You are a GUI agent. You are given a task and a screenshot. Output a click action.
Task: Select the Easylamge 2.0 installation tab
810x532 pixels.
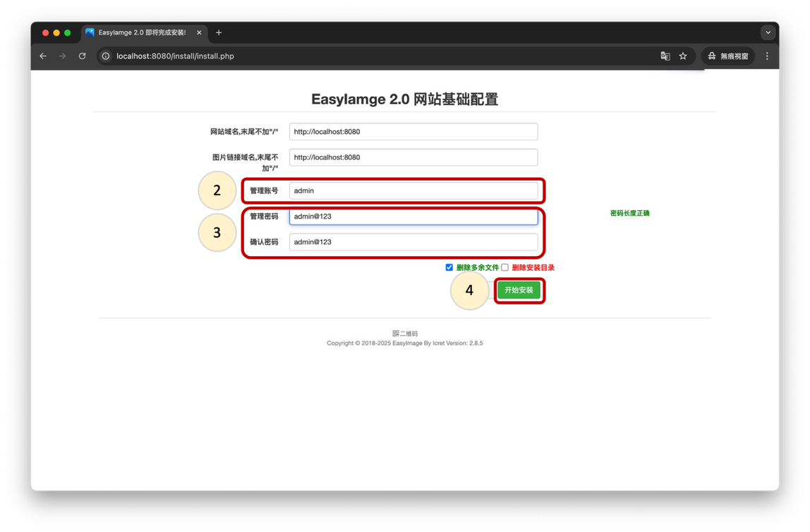coord(138,32)
